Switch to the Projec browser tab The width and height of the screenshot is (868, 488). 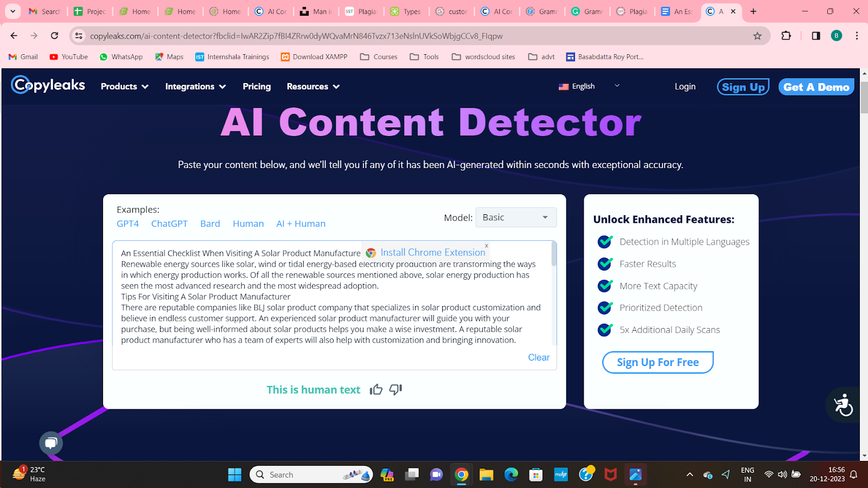[x=91, y=11]
